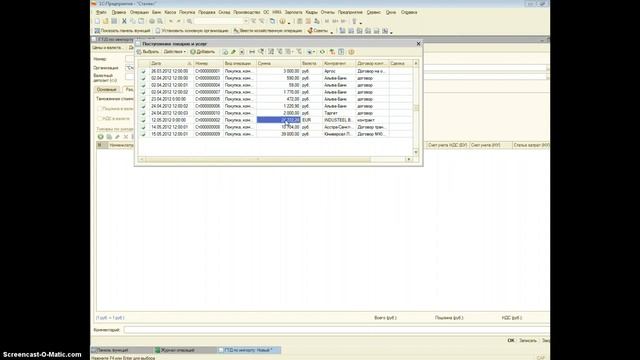Click the Print icon in main toolbar

coord(151,21)
